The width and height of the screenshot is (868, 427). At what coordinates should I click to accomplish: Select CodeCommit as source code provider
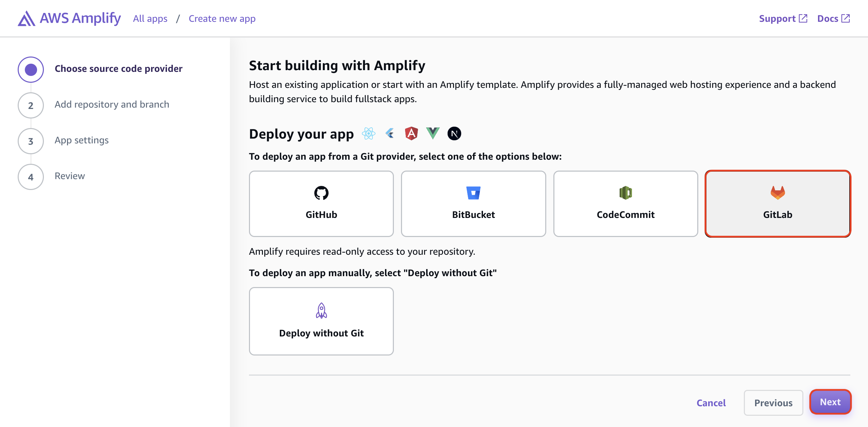pyautogui.click(x=625, y=204)
